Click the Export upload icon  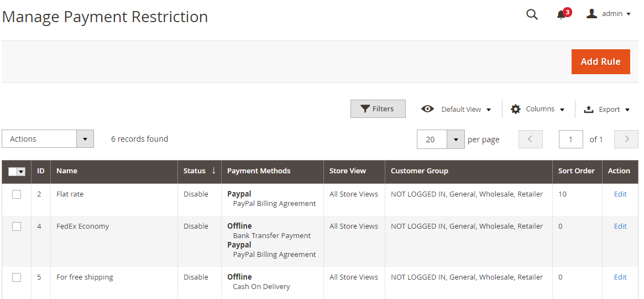(x=589, y=109)
